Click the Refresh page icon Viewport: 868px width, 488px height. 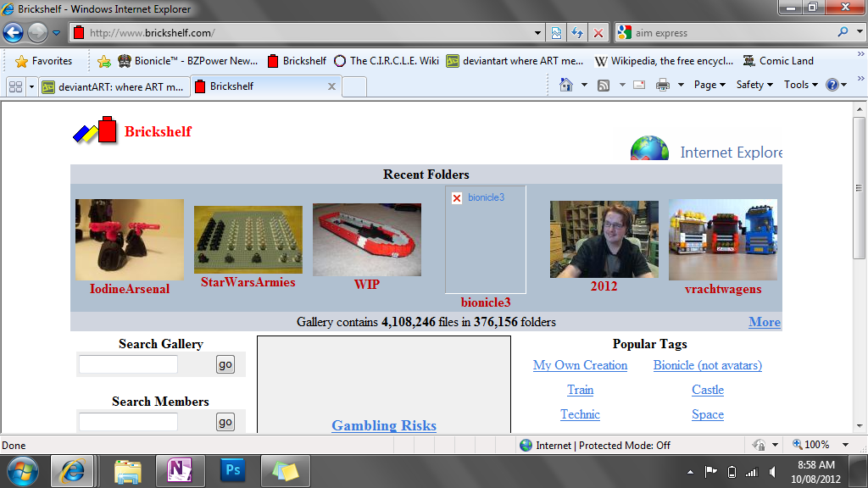pyautogui.click(x=577, y=33)
